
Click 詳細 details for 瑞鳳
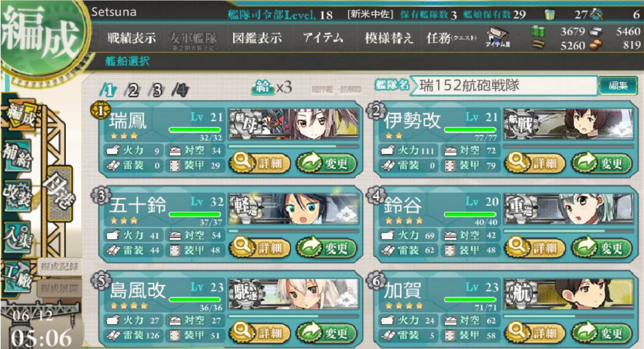(x=260, y=163)
